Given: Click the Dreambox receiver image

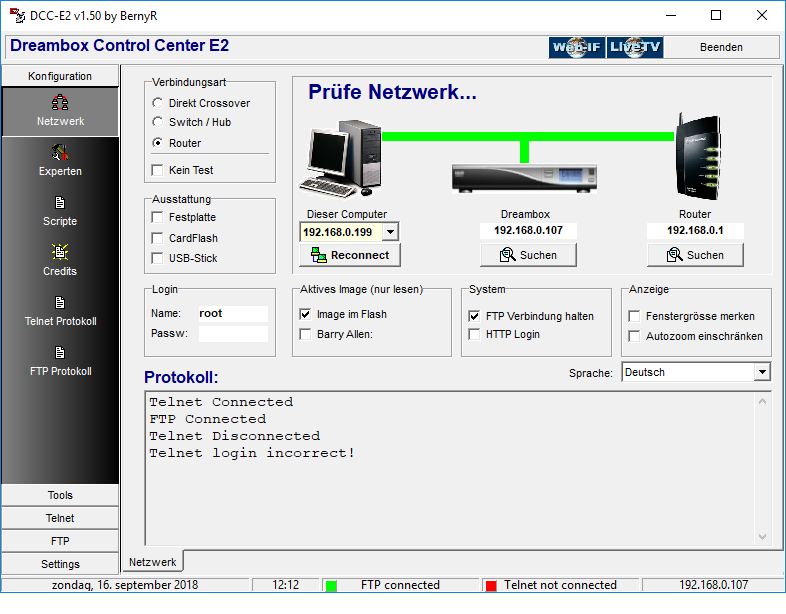Looking at the screenshot, I should [524, 177].
